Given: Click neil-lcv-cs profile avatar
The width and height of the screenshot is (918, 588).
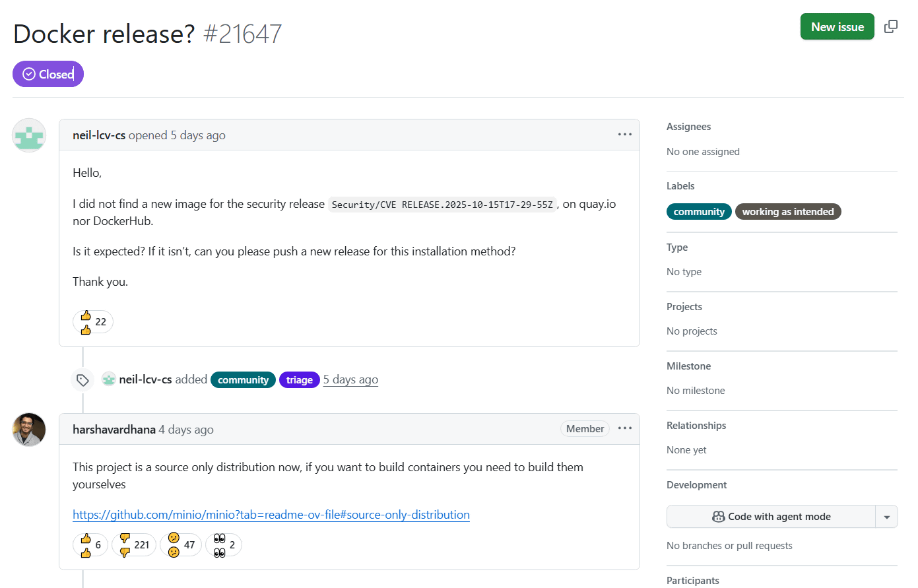Looking at the screenshot, I should [28, 135].
